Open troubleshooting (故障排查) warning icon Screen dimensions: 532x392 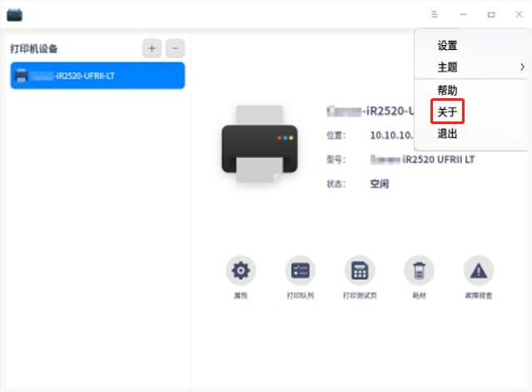click(479, 270)
